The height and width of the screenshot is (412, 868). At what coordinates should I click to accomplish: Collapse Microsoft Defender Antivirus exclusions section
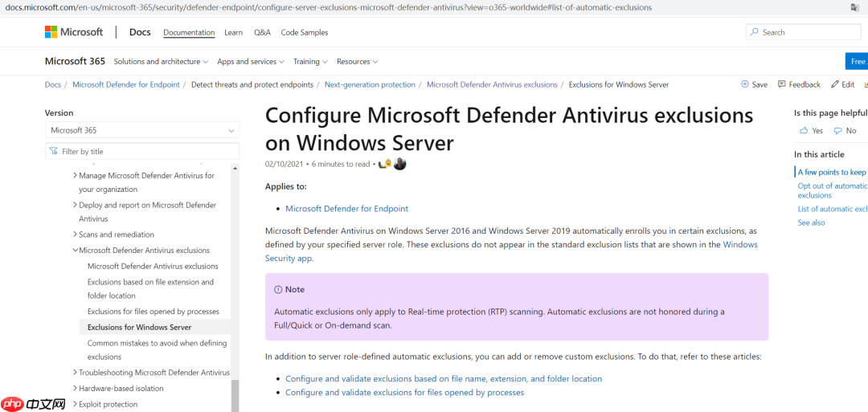point(76,250)
